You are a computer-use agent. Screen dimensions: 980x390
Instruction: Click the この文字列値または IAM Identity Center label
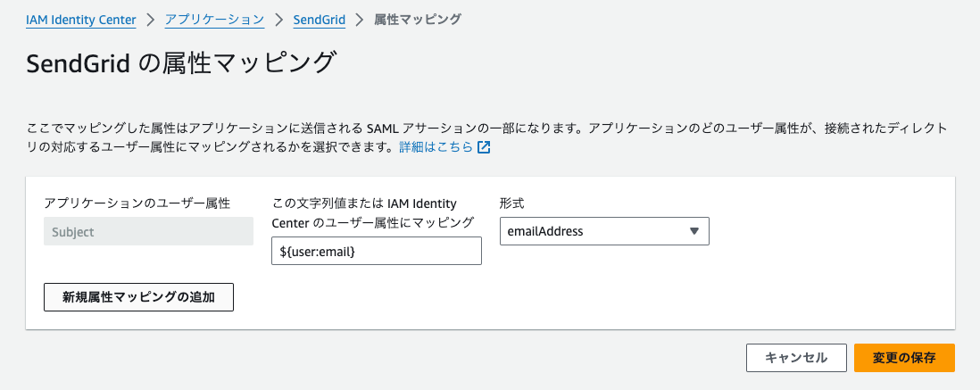373,212
